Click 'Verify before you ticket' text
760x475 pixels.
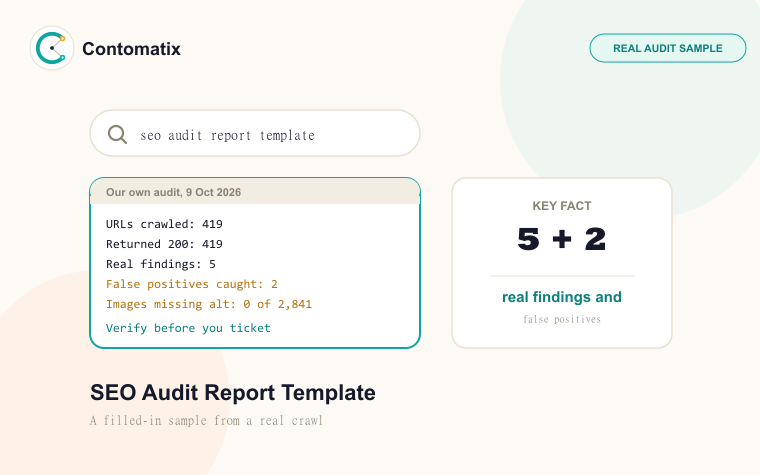click(188, 328)
